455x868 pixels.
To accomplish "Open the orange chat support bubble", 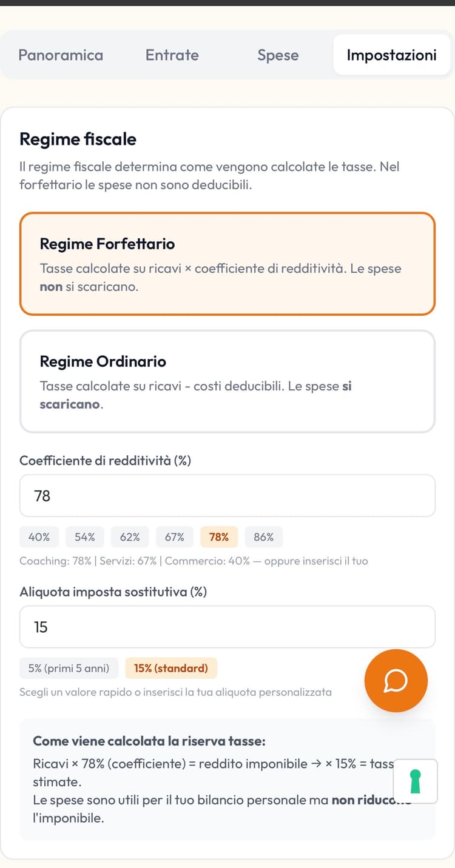I will pyautogui.click(x=396, y=680).
